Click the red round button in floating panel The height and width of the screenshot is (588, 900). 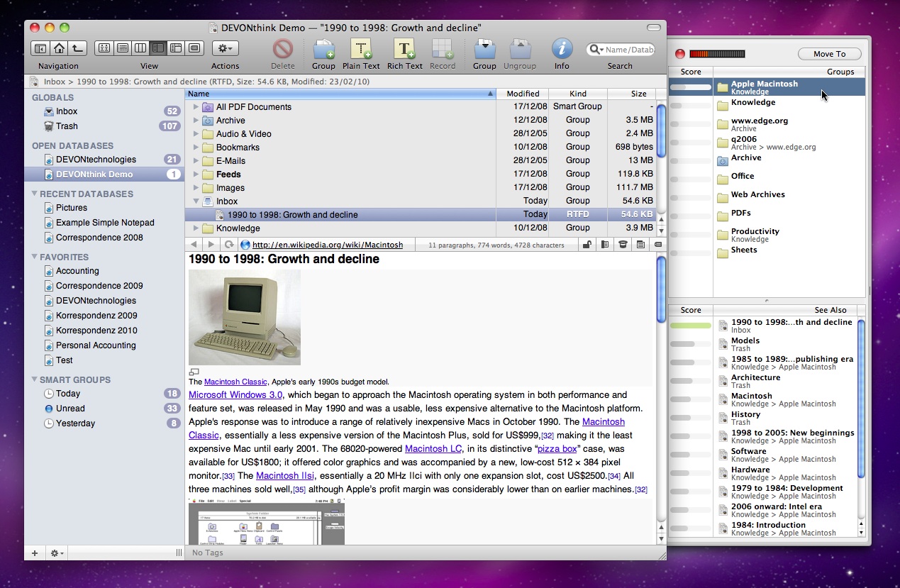(679, 54)
